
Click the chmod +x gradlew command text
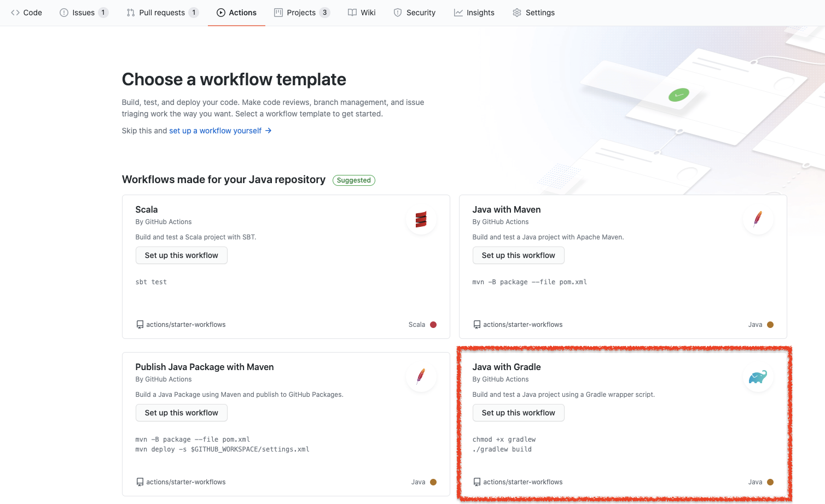coord(504,439)
